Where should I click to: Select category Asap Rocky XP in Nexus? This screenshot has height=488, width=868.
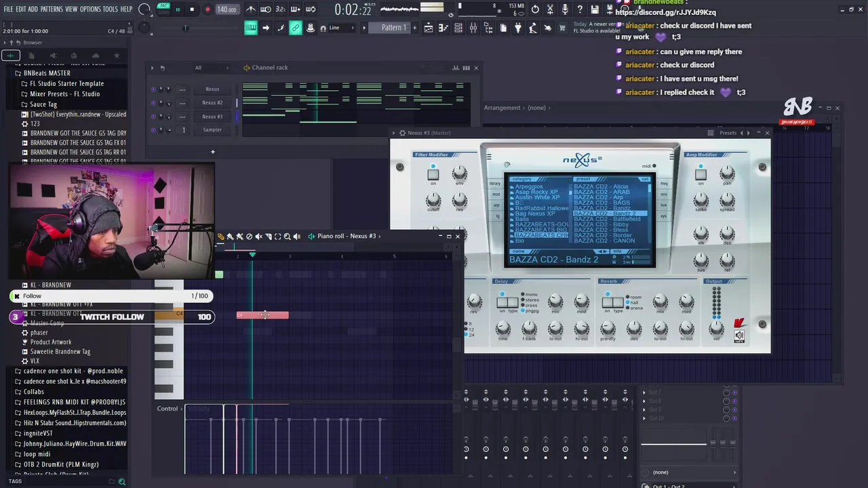pyautogui.click(x=536, y=192)
